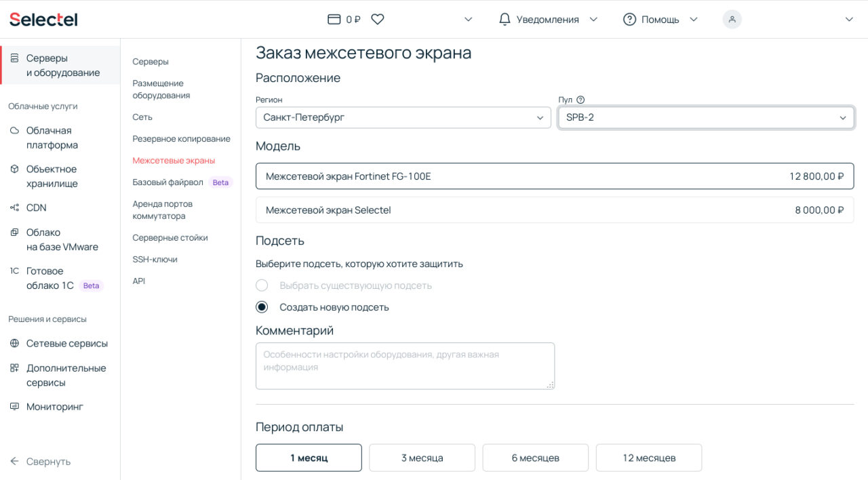
Task: Click the help question mark icon
Action: click(629, 20)
